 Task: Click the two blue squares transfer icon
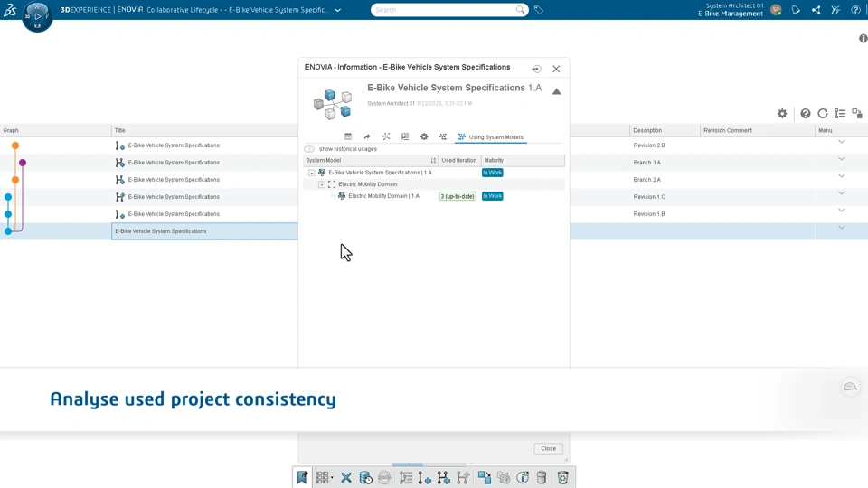click(x=485, y=477)
